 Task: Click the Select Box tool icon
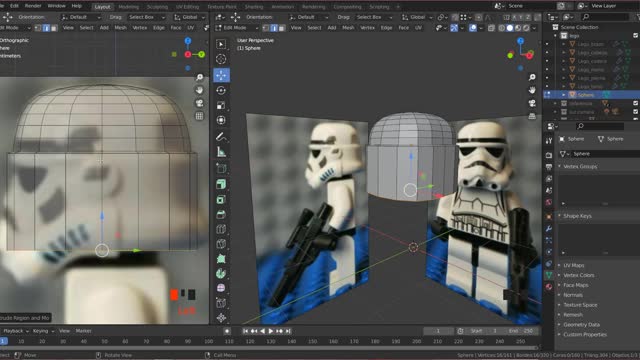click(x=221, y=44)
